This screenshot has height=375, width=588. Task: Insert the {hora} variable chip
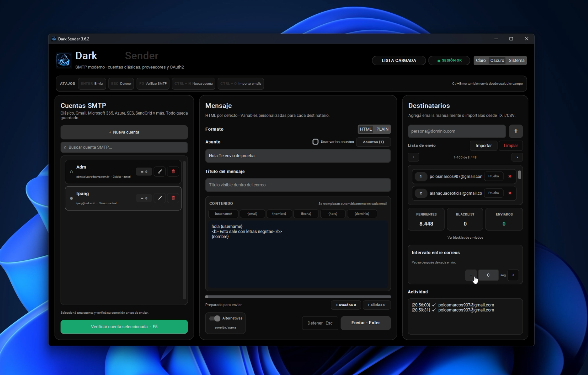(x=333, y=214)
